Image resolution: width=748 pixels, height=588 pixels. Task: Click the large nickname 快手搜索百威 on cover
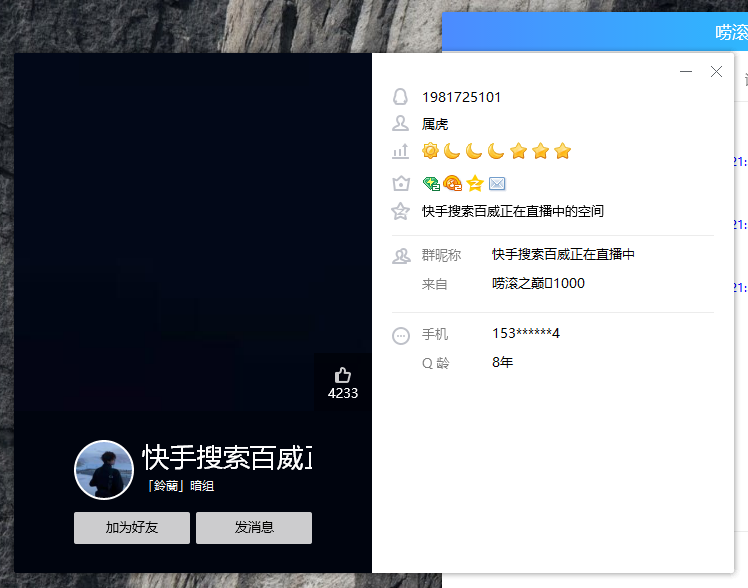tap(227, 458)
